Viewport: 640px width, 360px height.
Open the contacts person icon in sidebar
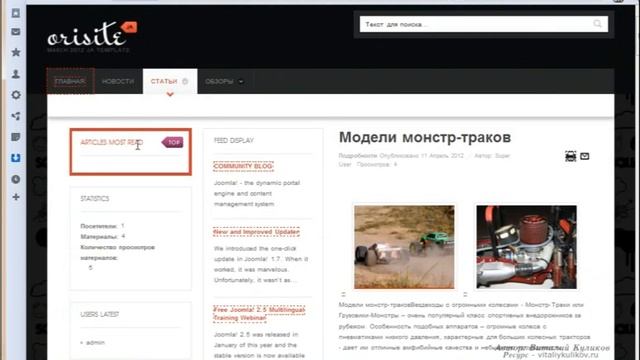click(x=16, y=74)
